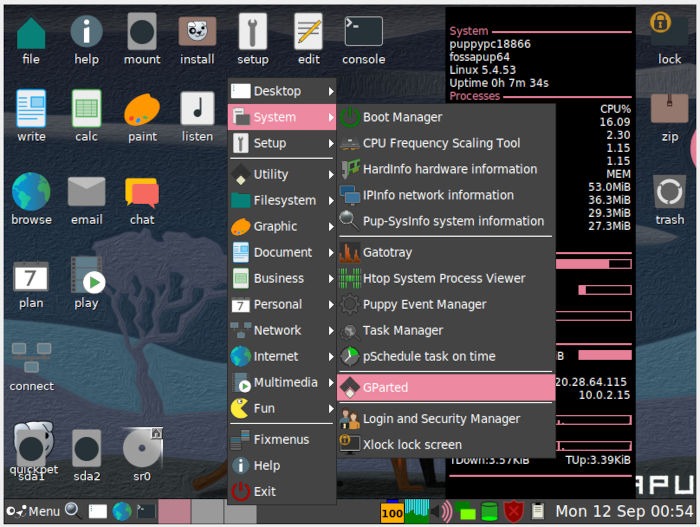Select Xlock lock screen
Viewport: 700px width, 527px height.
tap(446, 444)
